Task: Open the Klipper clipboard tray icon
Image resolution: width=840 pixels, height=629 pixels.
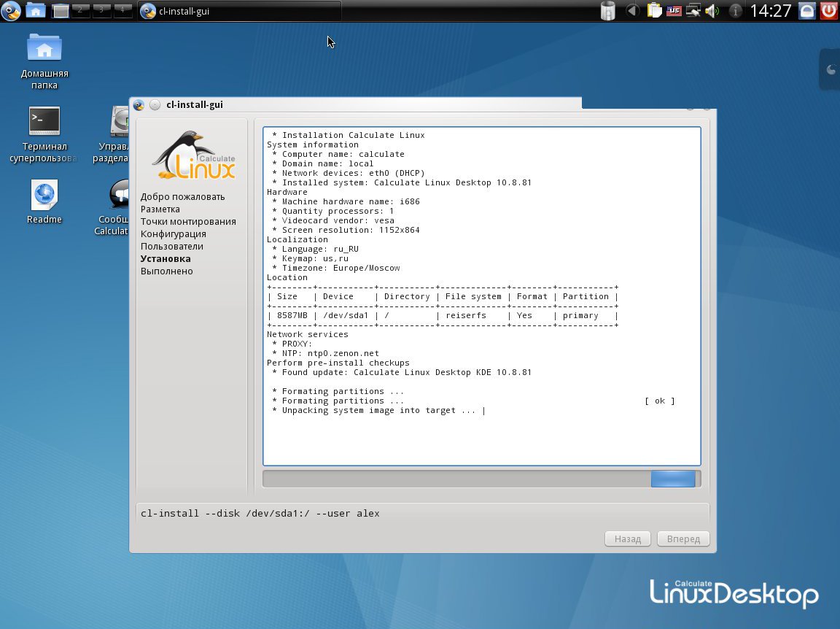Action: click(654, 11)
